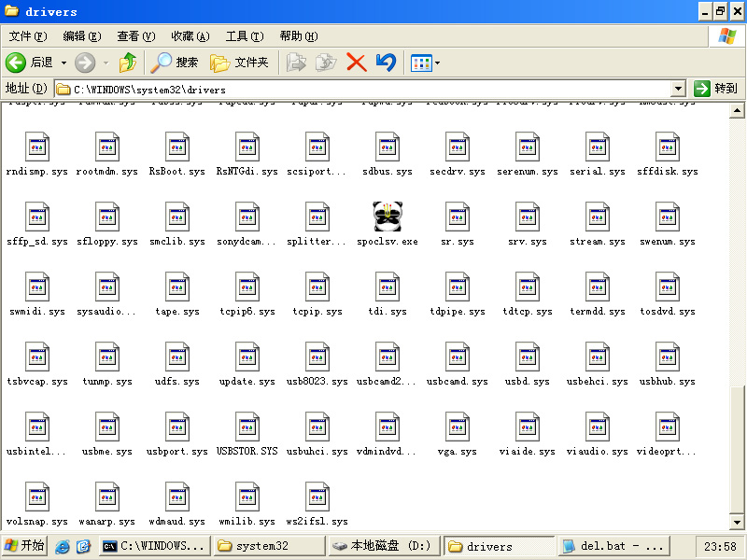Open the 文件(F) menu
This screenshot has height=560, width=747.
click(28, 36)
